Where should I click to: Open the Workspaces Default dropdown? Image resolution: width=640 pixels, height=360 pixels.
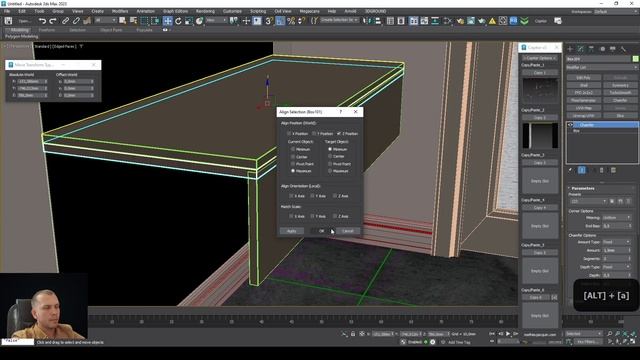point(615,12)
